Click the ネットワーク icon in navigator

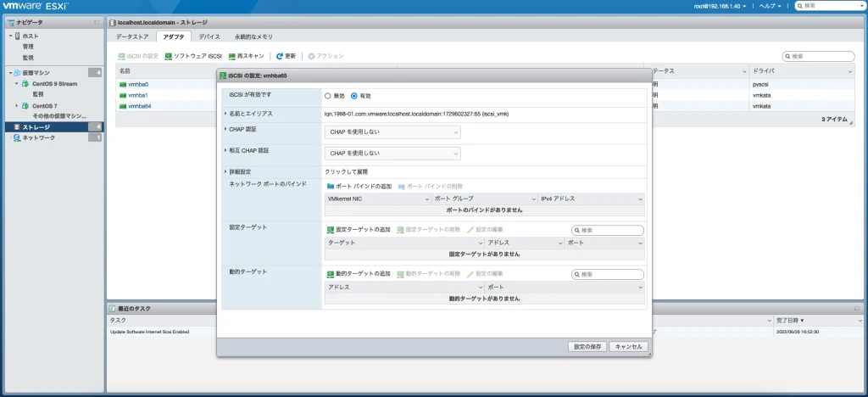[x=18, y=137]
